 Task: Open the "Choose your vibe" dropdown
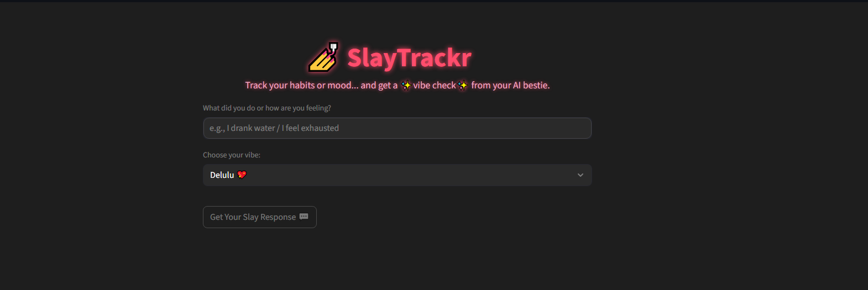tap(397, 175)
